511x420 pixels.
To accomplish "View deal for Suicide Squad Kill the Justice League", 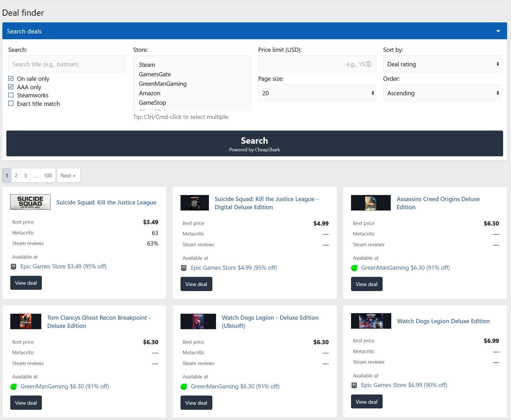I will pos(26,283).
